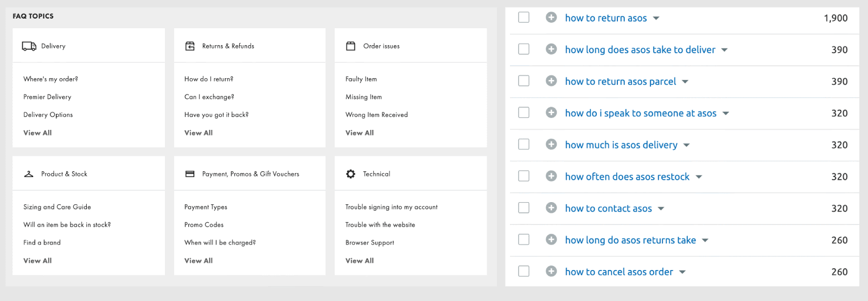The height and width of the screenshot is (301, 868).
Task: Open the Delivery Options FAQ
Action: [48, 115]
